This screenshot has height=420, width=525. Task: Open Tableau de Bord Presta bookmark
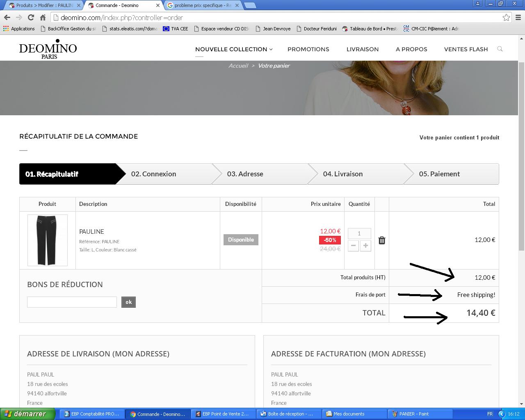click(370, 29)
